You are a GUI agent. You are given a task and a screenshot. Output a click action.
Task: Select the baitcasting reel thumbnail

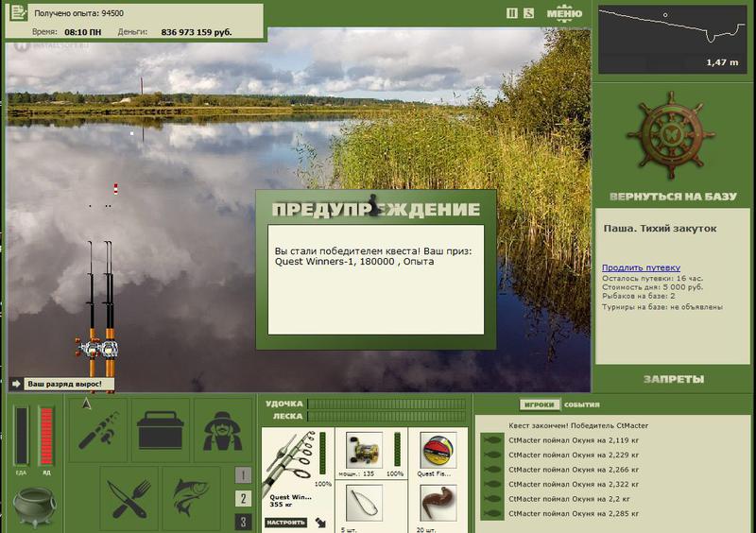click(x=365, y=451)
